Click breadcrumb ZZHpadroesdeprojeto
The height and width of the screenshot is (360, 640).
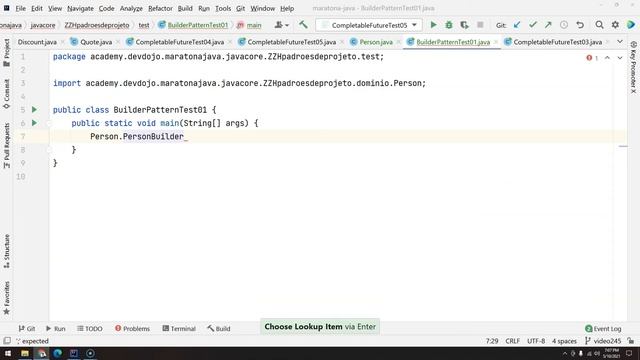coord(97,25)
